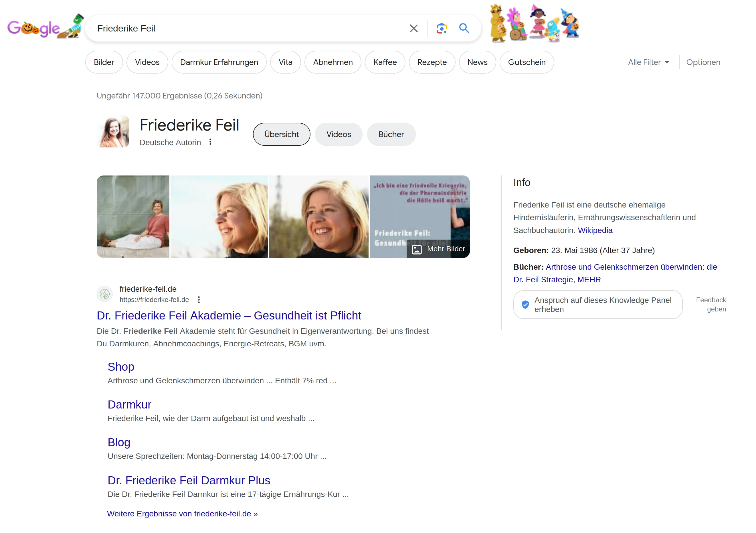This screenshot has height=533, width=756.
Task: Open the blonde woman profile photo on white background
Action: (x=219, y=217)
